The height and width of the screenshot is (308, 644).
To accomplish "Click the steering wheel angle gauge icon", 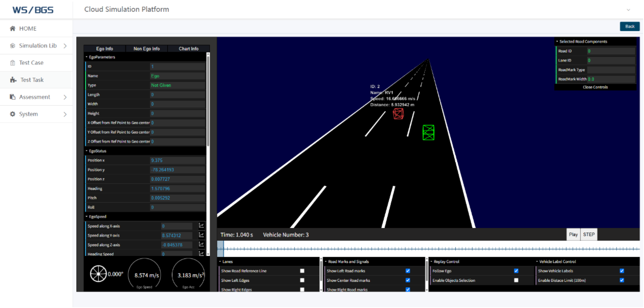I will (98, 274).
